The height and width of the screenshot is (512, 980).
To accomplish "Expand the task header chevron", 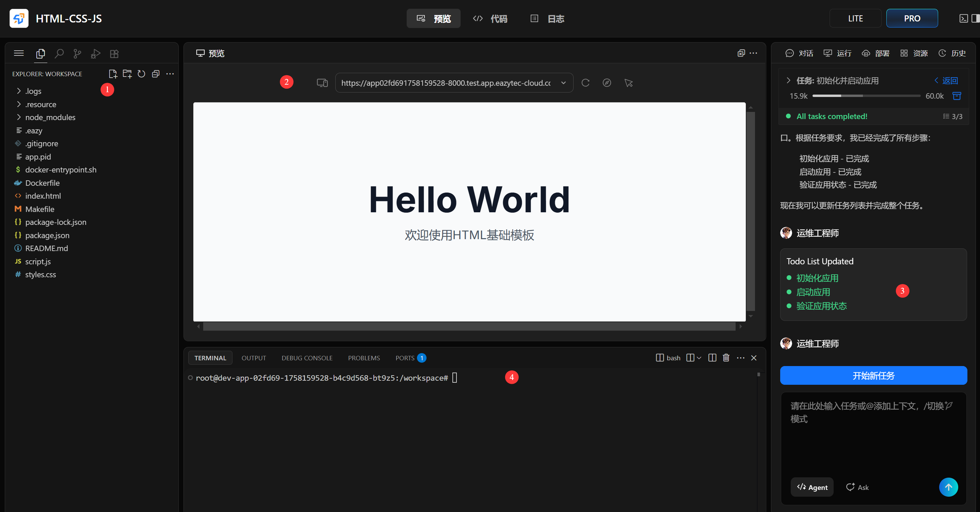I will (x=788, y=81).
